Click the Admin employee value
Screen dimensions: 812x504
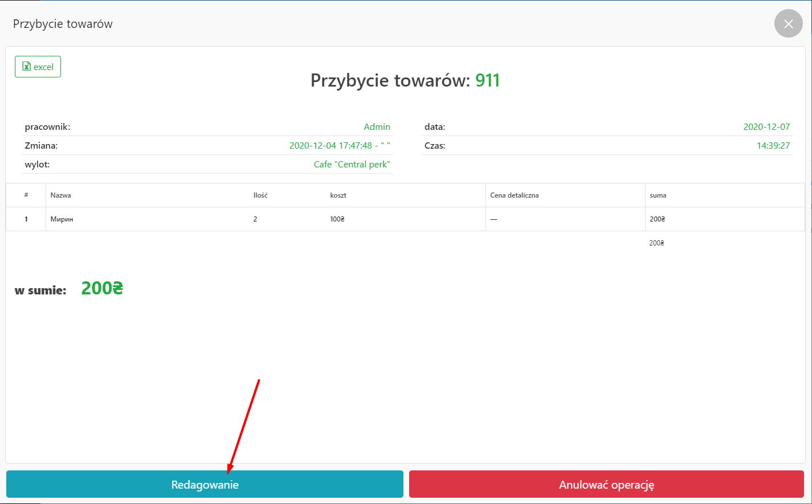[377, 126]
